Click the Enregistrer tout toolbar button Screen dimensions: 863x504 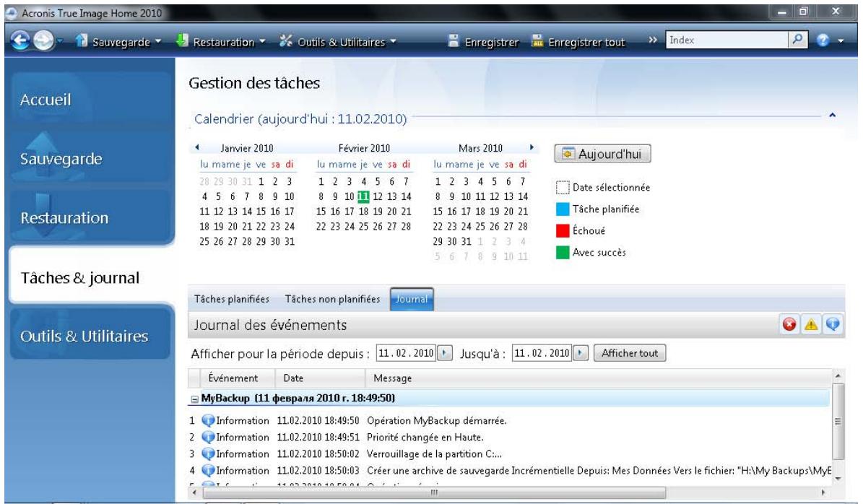click(x=578, y=41)
